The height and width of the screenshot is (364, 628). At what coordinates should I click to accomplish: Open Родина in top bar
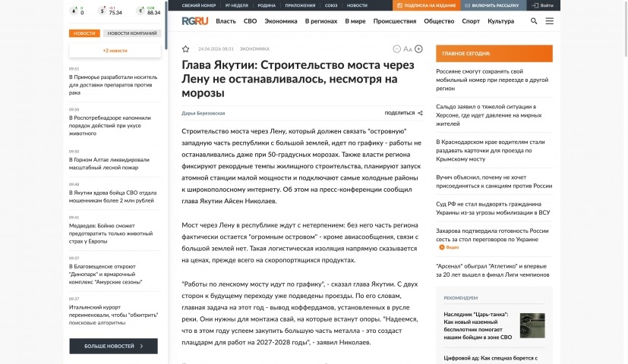(x=267, y=5)
